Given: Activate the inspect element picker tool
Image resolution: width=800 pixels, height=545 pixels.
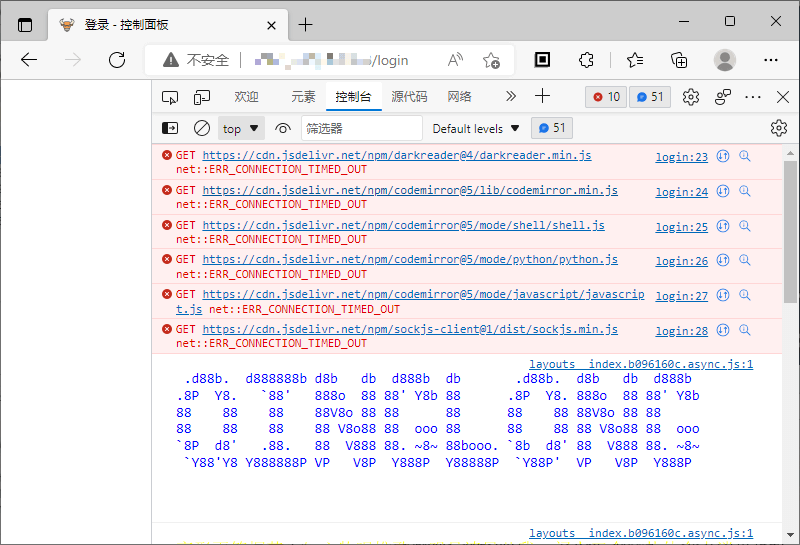Looking at the screenshot, I should [170, 97].
